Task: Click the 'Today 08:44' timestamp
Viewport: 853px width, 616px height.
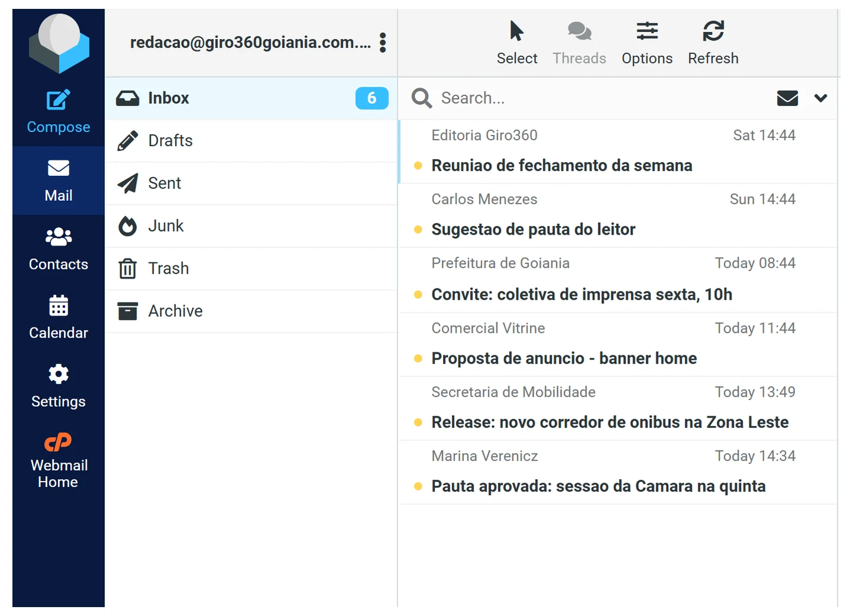Action: point(755,264)
